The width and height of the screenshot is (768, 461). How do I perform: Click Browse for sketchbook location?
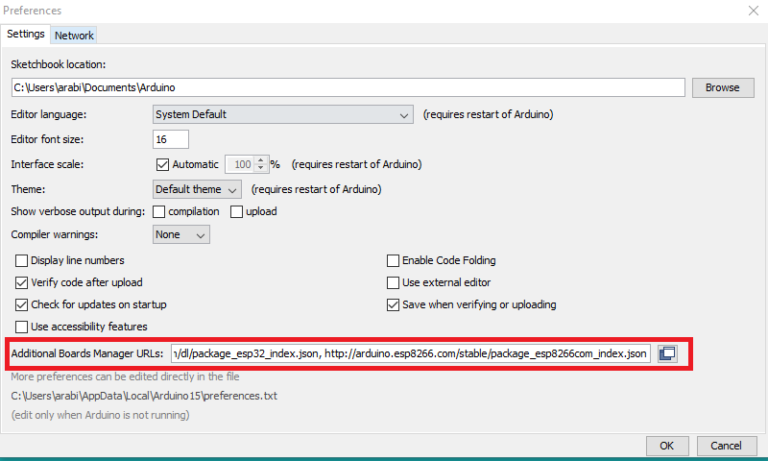722,88
